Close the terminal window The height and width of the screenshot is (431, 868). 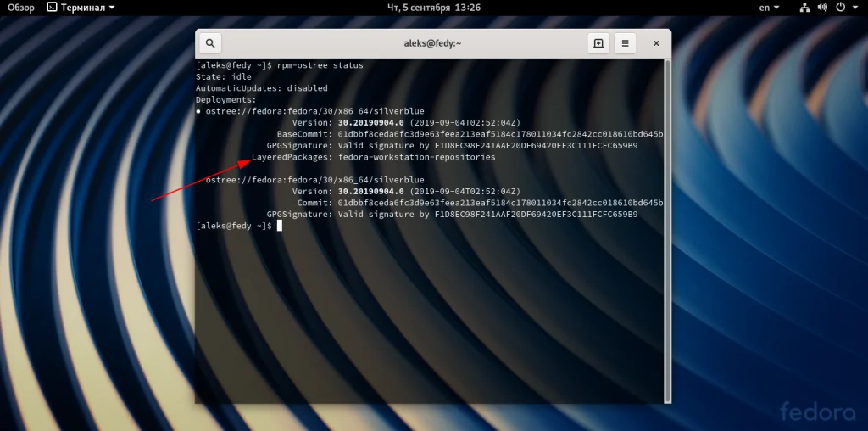tap(656, 43)
